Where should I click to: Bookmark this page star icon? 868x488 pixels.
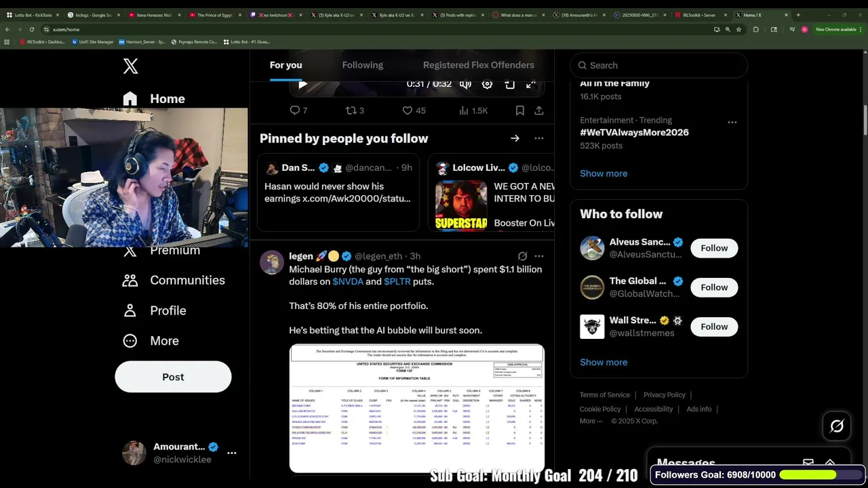738,29
